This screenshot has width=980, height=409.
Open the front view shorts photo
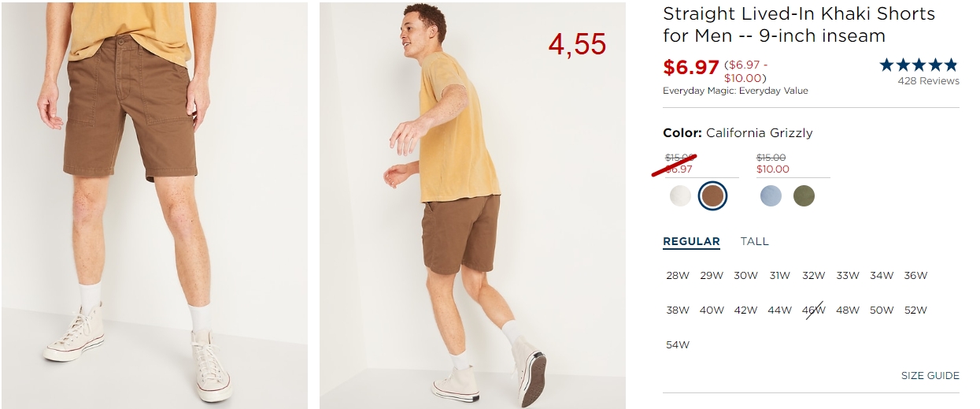[x=154, y=205]
